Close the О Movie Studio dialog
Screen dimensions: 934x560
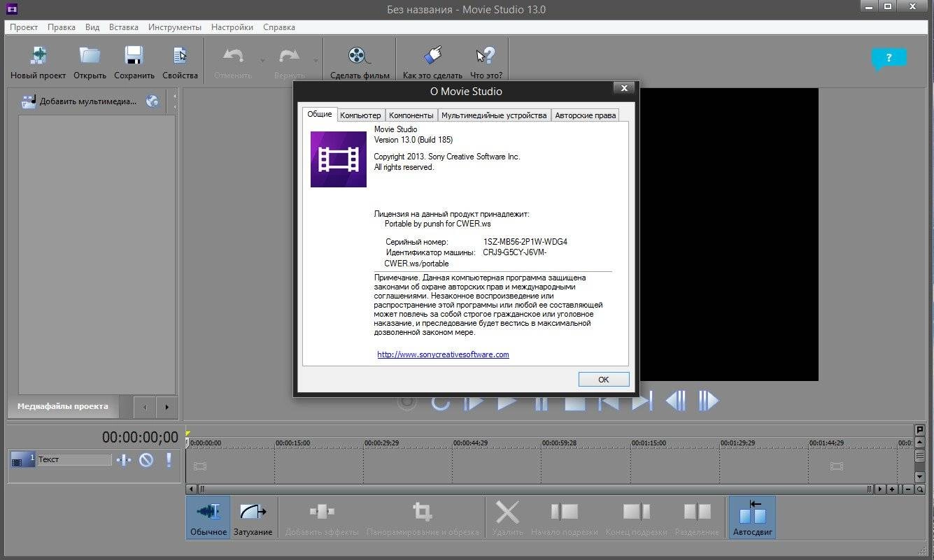pyautogui.click(x=623, y=88)
